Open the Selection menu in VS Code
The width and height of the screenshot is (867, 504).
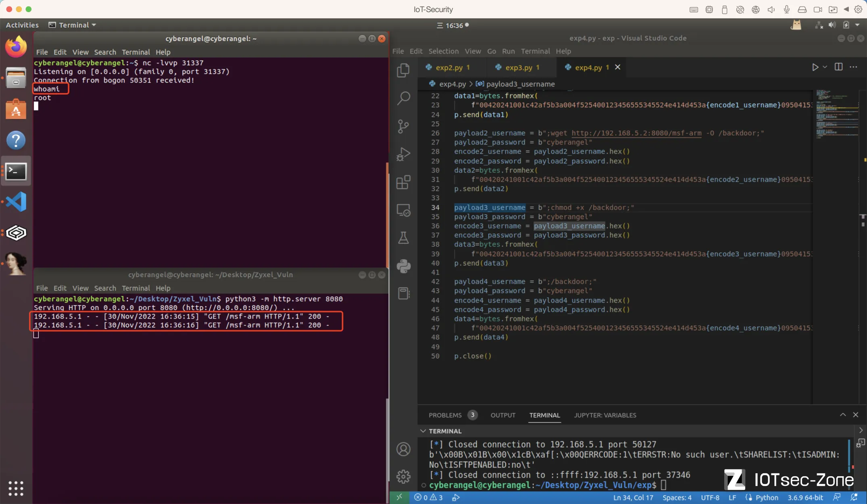point(443,51)
